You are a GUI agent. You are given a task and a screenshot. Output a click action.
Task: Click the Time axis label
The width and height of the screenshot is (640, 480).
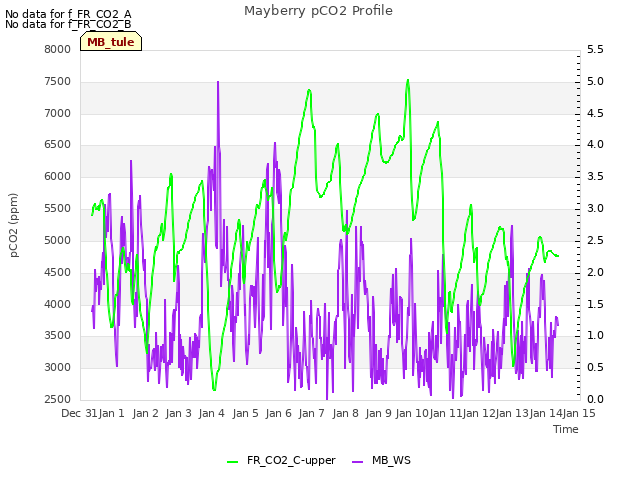click(565, 429)
